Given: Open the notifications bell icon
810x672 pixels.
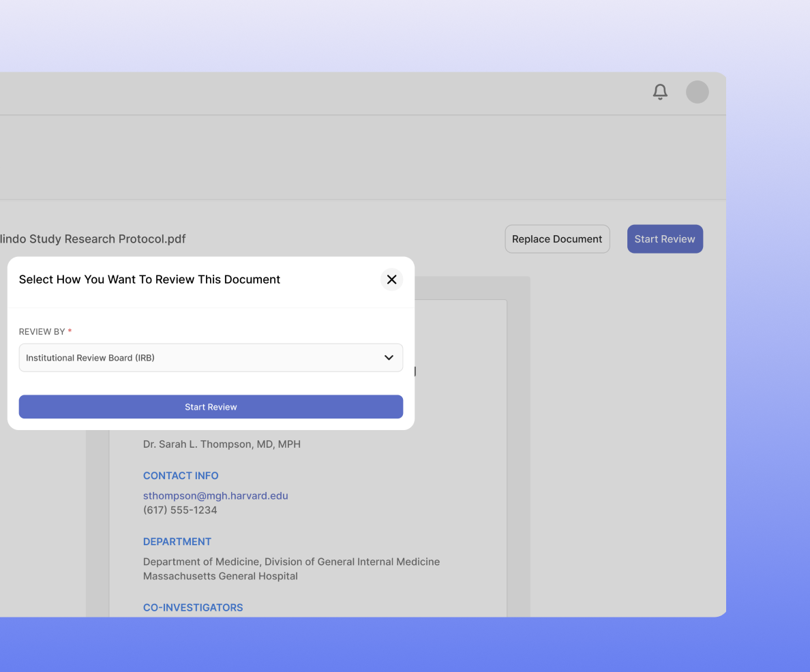Looking at the screenshot, I should click(659, 92).
